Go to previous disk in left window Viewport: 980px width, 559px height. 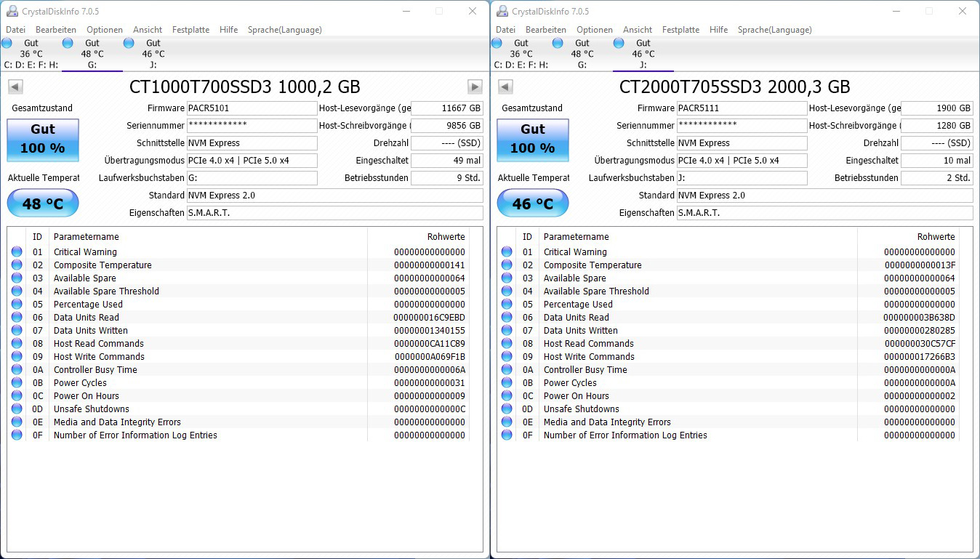(x=15, y=87)
